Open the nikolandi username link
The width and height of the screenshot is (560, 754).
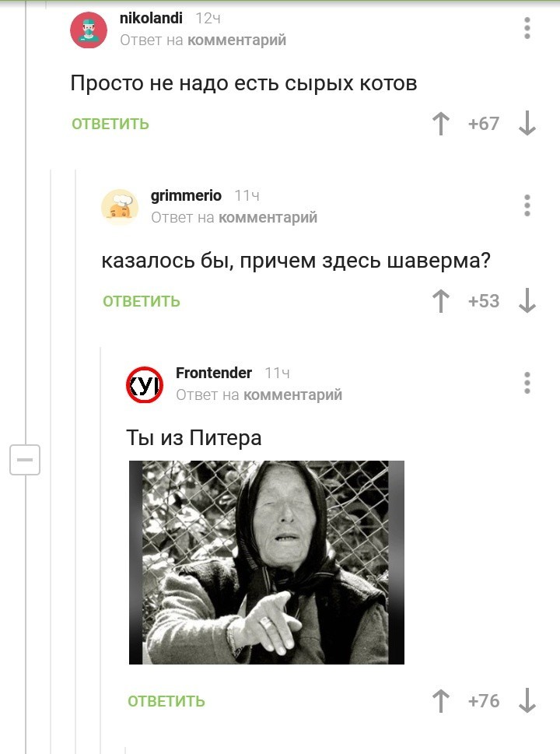(x=151, y=18)
